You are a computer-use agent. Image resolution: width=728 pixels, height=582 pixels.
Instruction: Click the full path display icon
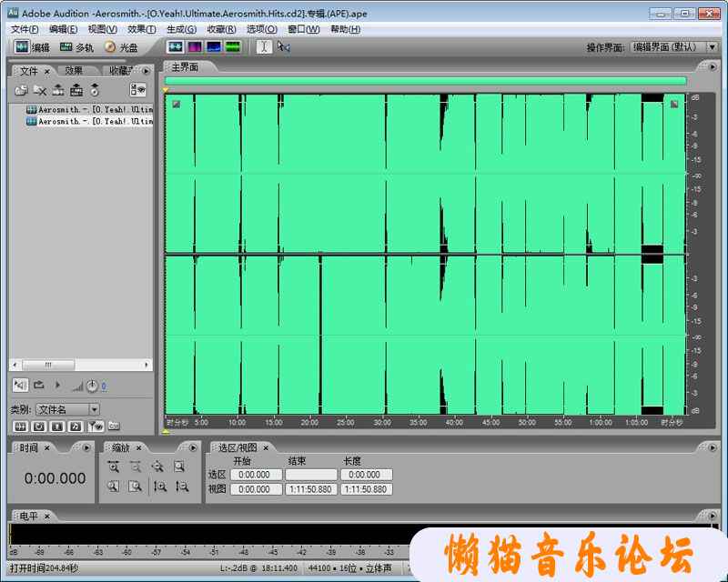[114, 425]
